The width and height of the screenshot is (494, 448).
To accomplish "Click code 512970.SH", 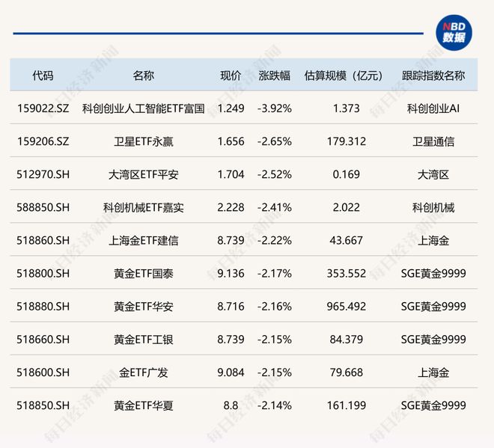I will click(43, 174).
